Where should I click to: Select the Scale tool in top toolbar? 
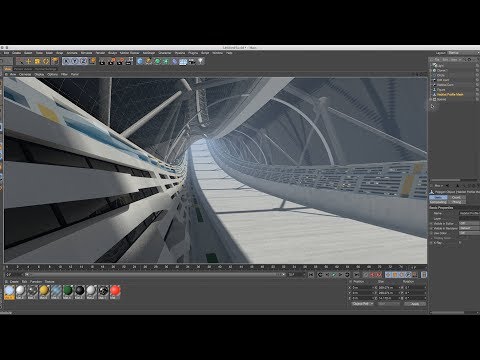click(x=37, y=61)
